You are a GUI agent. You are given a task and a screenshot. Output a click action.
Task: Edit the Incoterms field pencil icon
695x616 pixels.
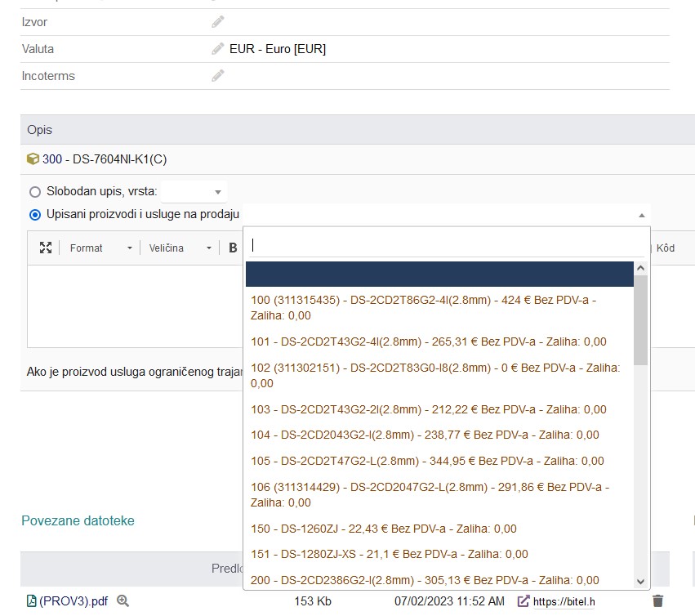(217, 76)
